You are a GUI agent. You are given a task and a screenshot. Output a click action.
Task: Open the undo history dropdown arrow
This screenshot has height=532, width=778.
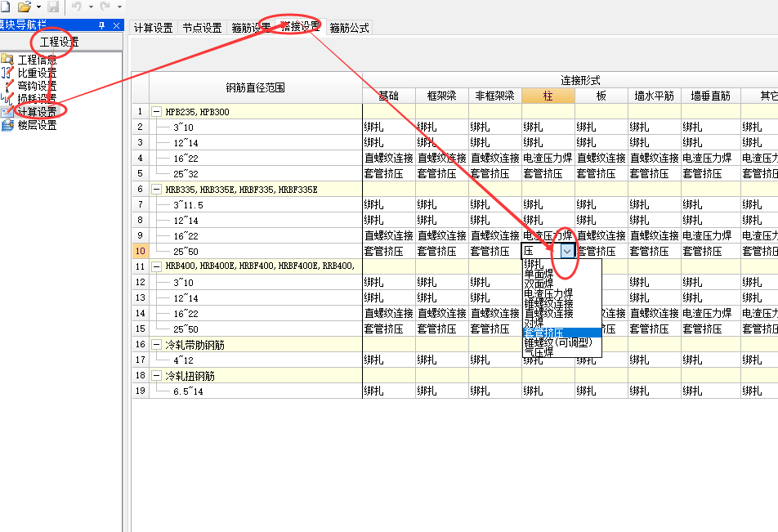91,7
